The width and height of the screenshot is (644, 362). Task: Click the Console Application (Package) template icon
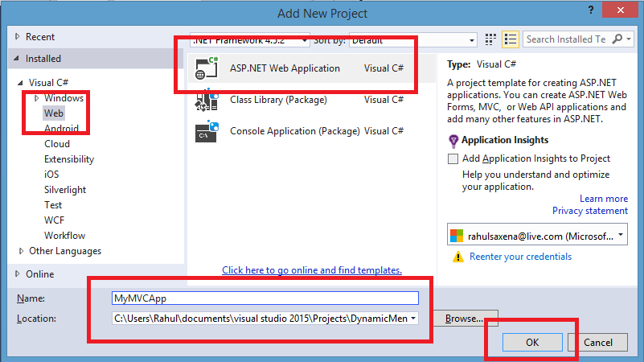point(207,131)
